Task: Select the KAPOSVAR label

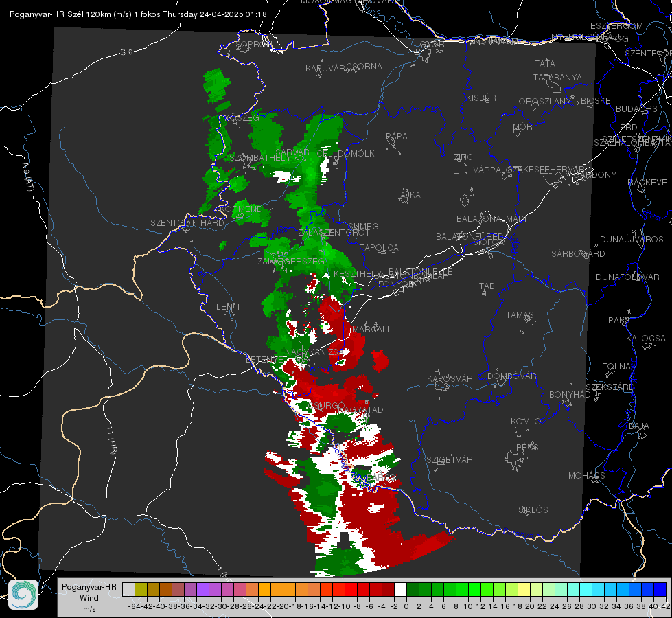Action: tap(450, 378)
